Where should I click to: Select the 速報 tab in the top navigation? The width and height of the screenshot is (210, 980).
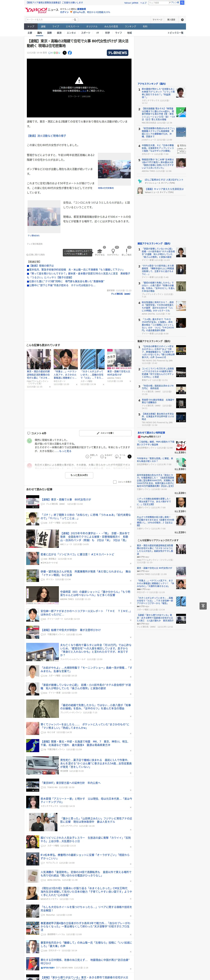pos(43,27)
